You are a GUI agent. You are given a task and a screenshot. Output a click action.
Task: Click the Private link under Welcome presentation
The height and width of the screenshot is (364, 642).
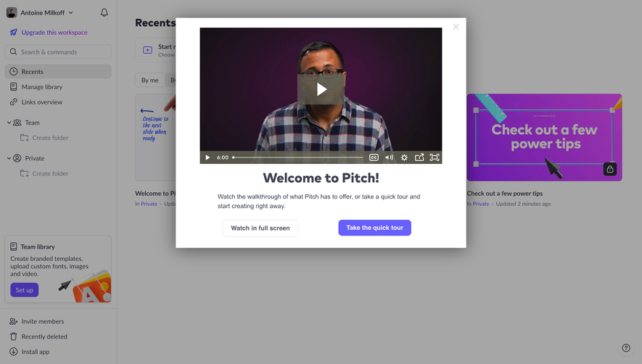click(x=149, y=204)
